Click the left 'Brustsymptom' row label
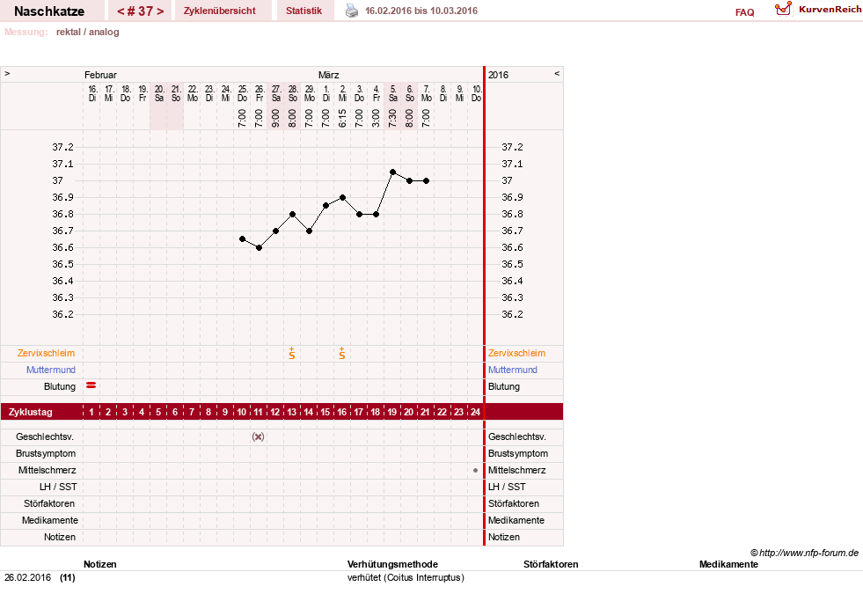 pos(46,453)
